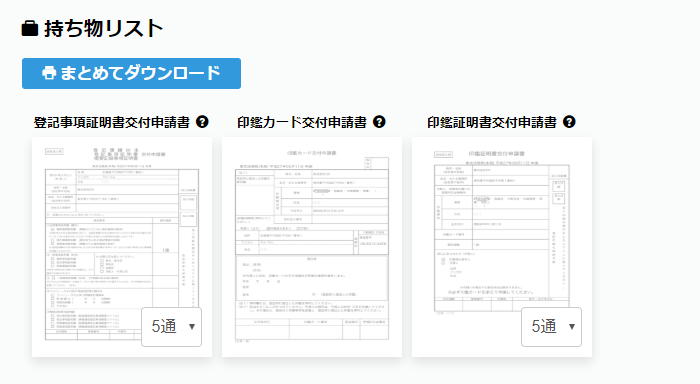Click the 持ち物リスト heading
The height and width of the screenshot is (384, 700).
pyautogui.click(x=104, y=29)
